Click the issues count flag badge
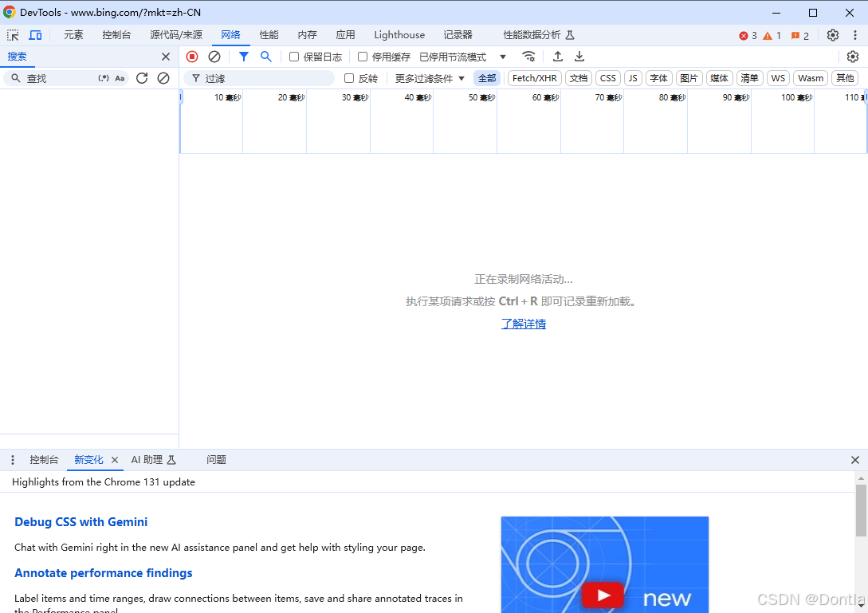 [800, 35]
